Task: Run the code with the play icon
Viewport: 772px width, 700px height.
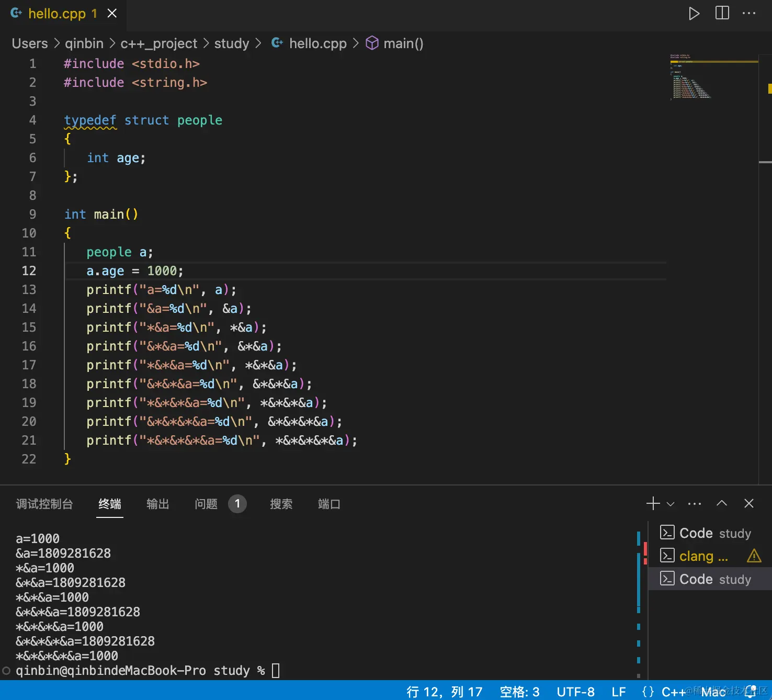Action: click(694, 14)
